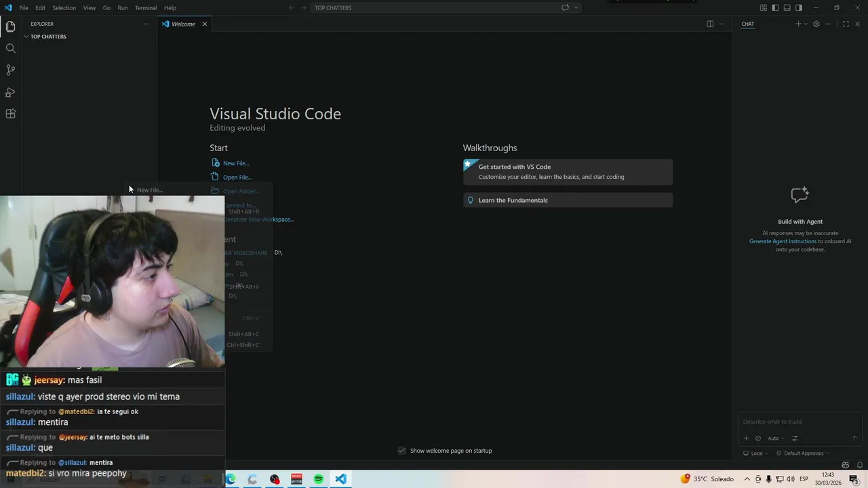The width and height of the screenshot is (868, 488).
Task: Click the VS Code logo in title bar
Action: pyautogui.click(x=8, y=7)
